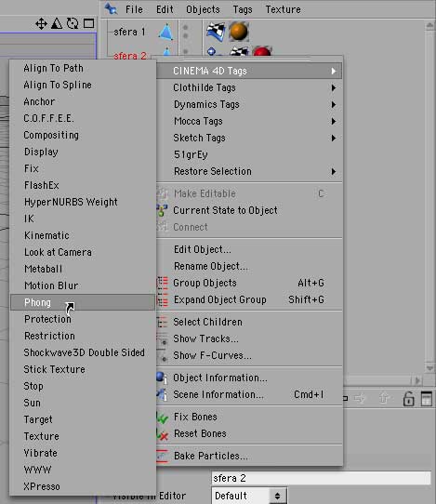
Task: Open the Tags menu
Action: click(x=243, y=9)
